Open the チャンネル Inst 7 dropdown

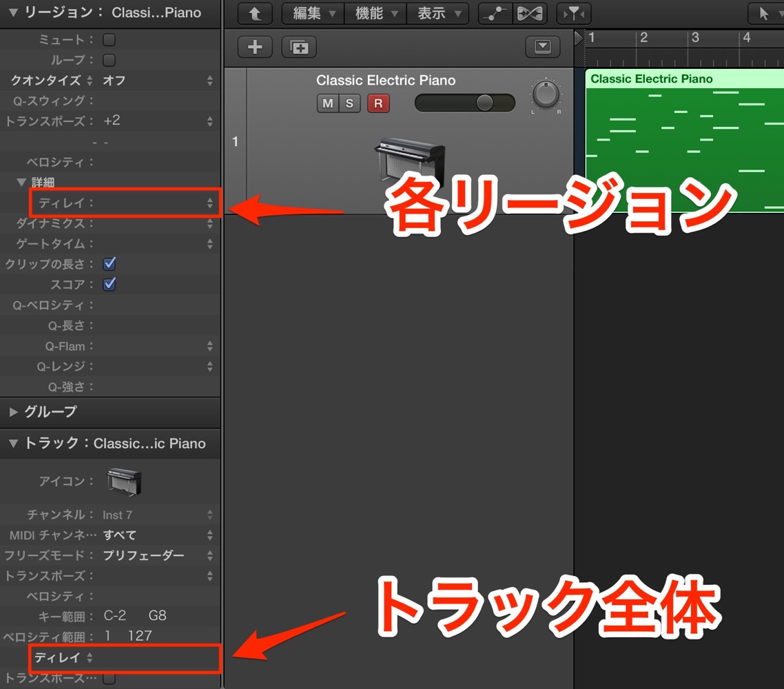tap(158, 515)
